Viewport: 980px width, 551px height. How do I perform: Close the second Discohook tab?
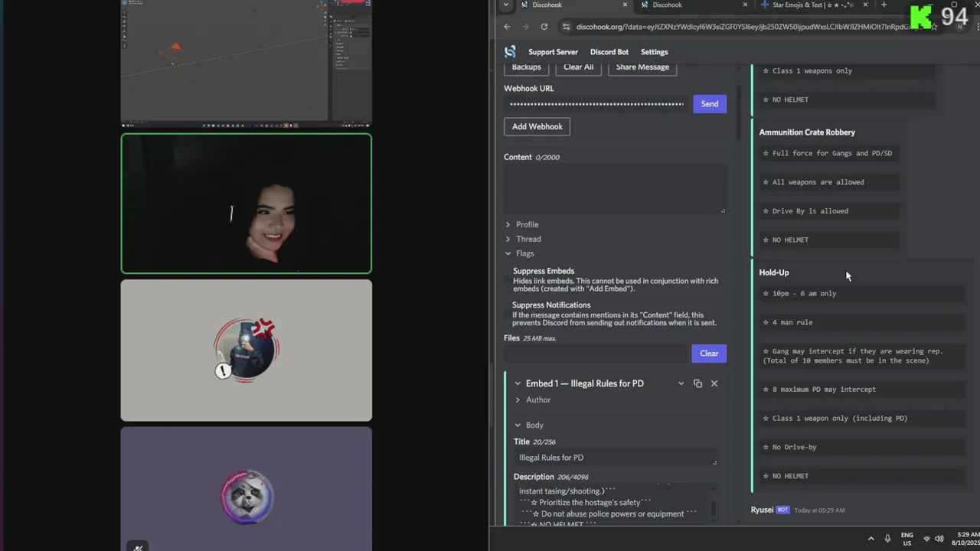coord(745,5)
